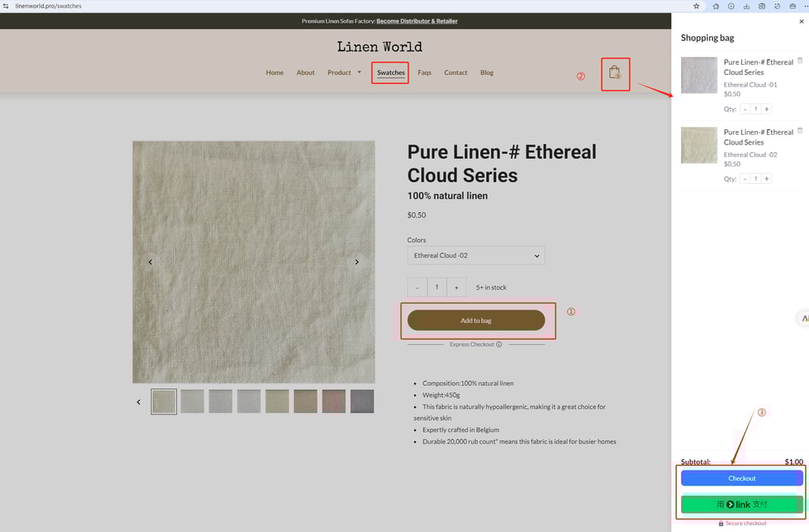Go to the Home page
Screen dimensions: 809x532
coord(274,73)
